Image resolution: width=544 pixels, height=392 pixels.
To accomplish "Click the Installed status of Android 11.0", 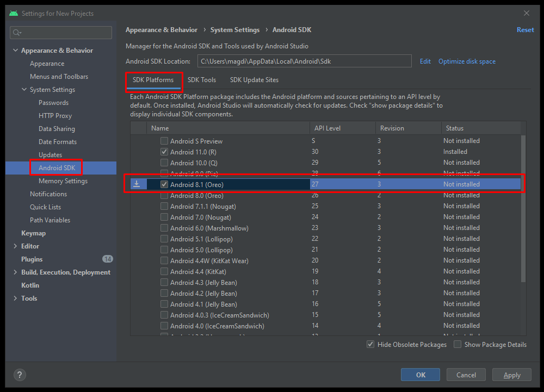I will click(x=455, y=152).
